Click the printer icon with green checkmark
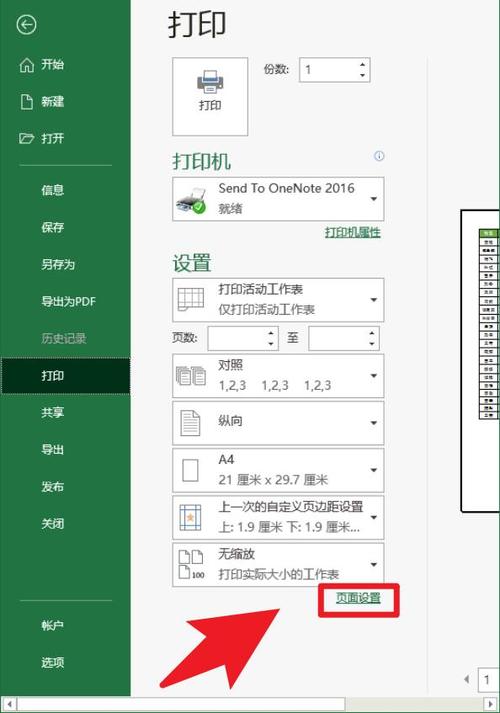The image size is (500, 713). click(191, 201)
